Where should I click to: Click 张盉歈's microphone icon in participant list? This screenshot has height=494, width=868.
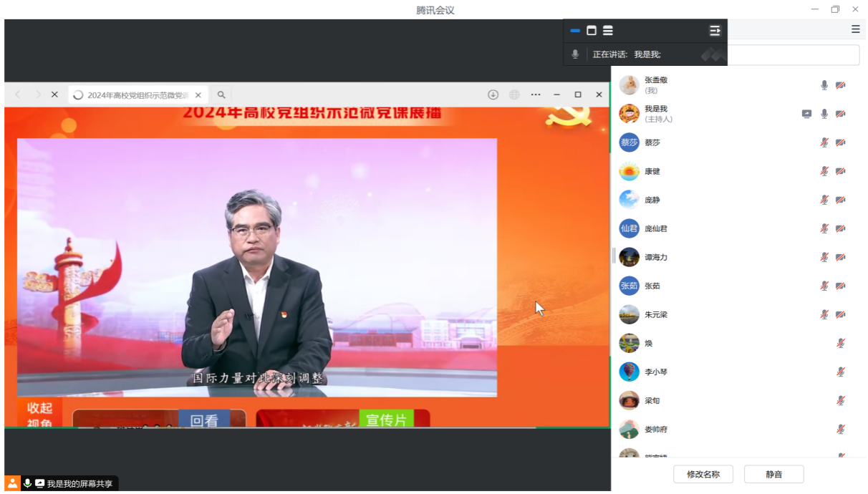[x=824, y=85]
